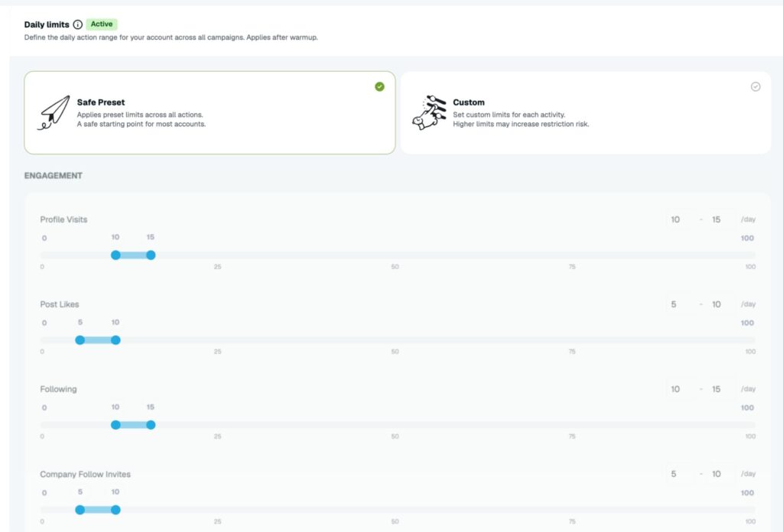Click the info icon beside Daily limits
The width and height of the screenshot is (783, 532).
tap(77, 24)
